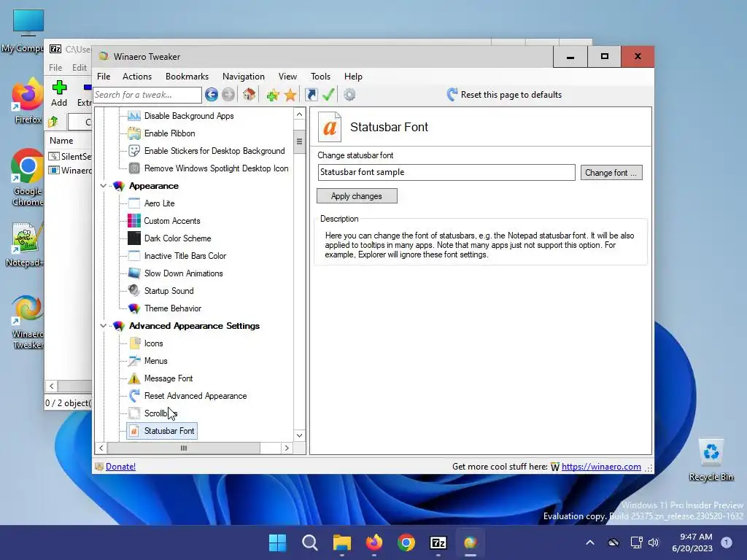Open the Edit menu in 7-Zip window
Screen dimensions: 747x560
[79, 68]
